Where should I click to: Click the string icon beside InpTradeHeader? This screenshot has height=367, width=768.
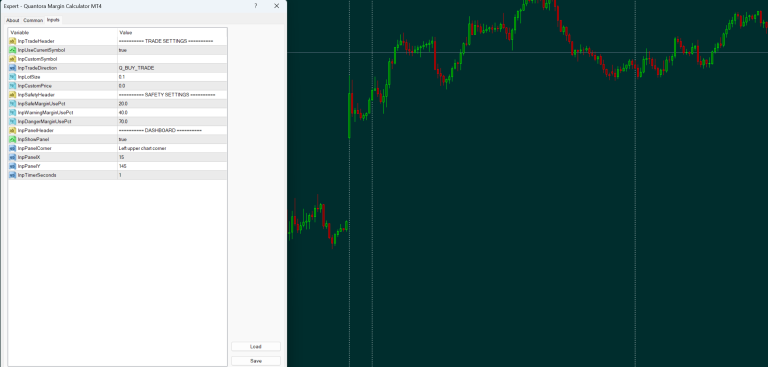point(13,41)
